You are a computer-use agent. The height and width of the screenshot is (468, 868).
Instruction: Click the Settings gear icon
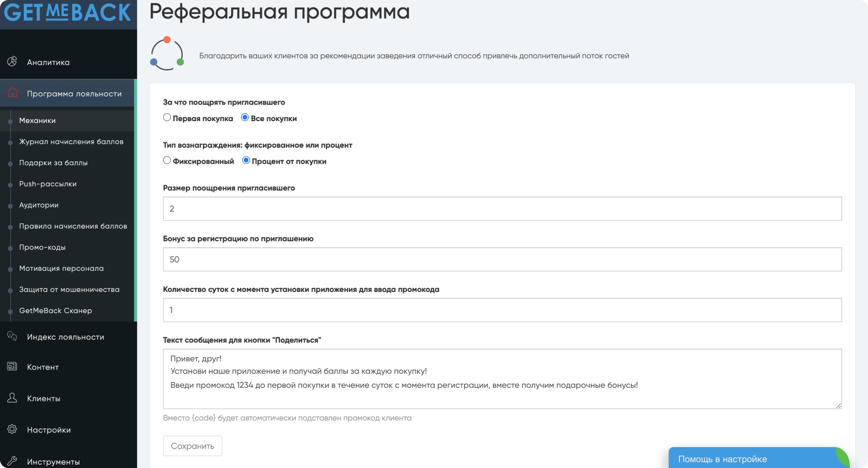pos(12,429)
